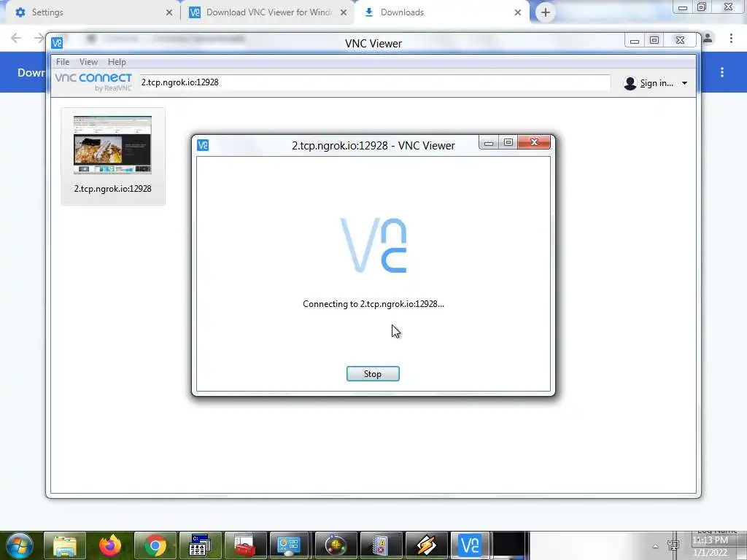Close the main VNC Viewer window

[x=681, y=41]
